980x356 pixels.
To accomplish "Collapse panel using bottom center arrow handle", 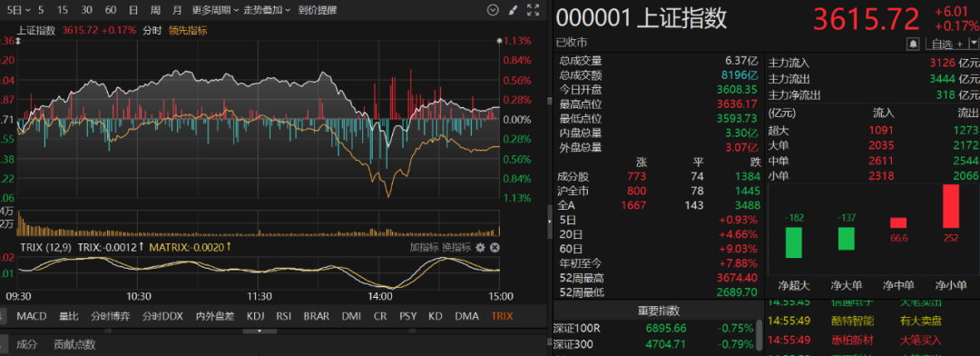I will coord(260,331).
